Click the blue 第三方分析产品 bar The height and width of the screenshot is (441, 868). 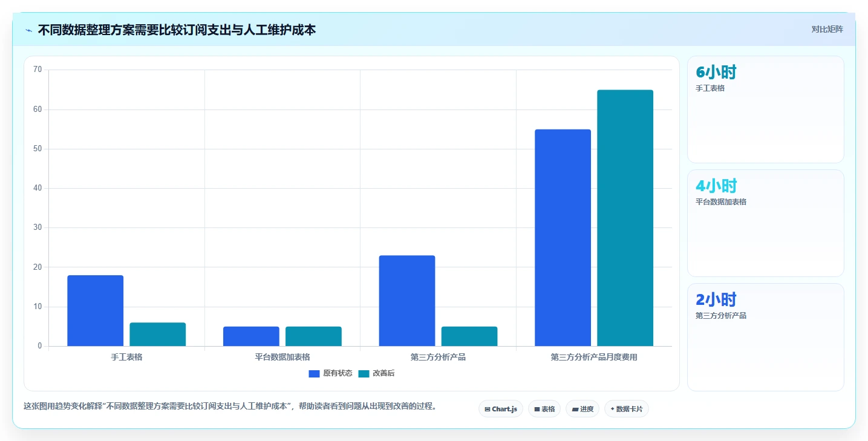(407, 301)
